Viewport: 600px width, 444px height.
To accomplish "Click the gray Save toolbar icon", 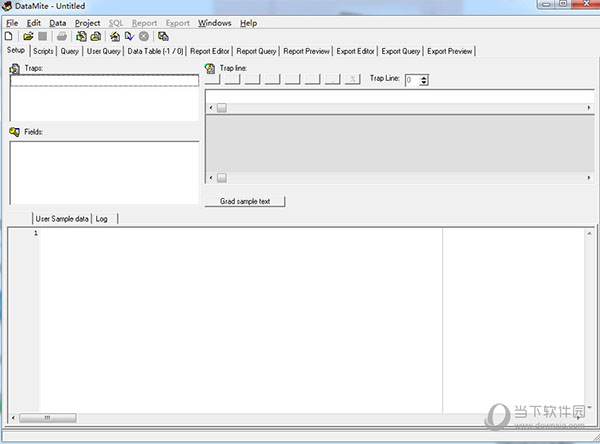I will pyautogui.click(x=42, y=36).
